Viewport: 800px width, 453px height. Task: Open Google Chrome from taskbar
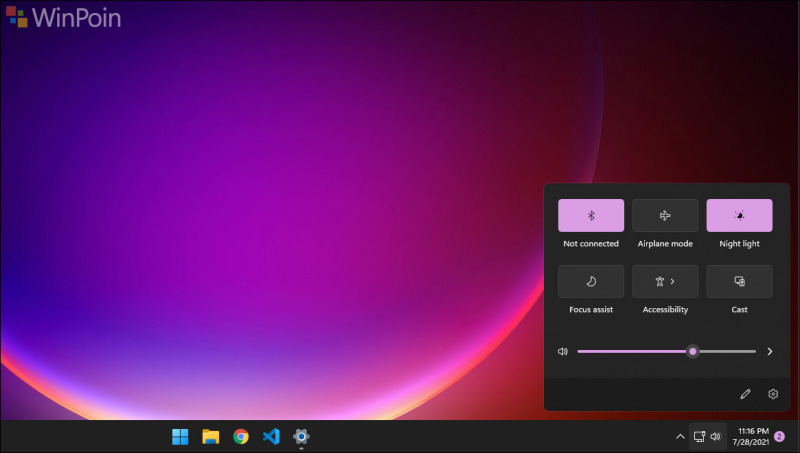pos(241,437)
